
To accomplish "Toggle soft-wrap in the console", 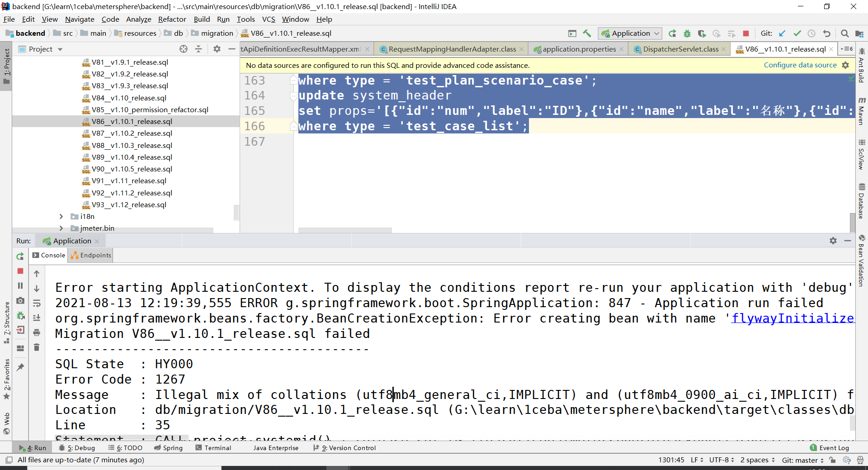I will point(37,303).
